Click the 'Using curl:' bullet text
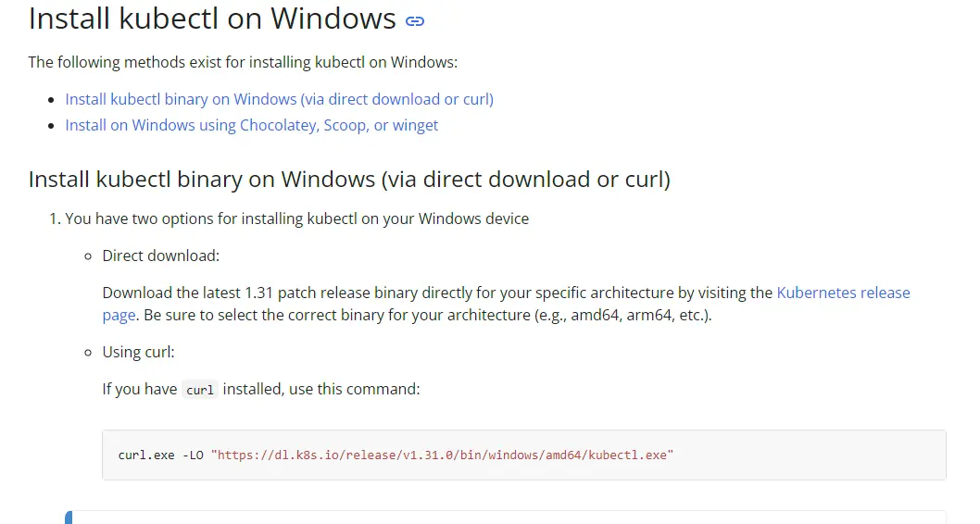 (x=138, y=352)
